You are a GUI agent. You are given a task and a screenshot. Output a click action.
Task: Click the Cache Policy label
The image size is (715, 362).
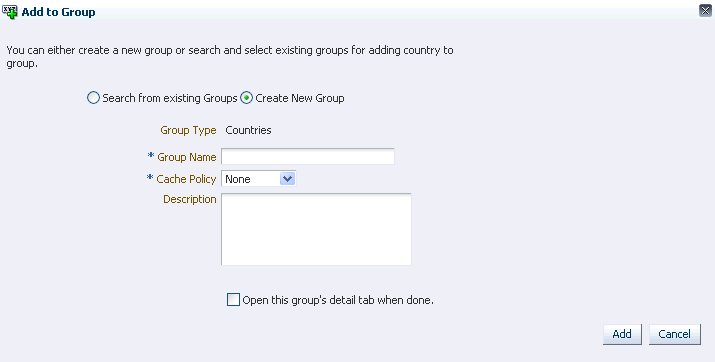point(186,179)
